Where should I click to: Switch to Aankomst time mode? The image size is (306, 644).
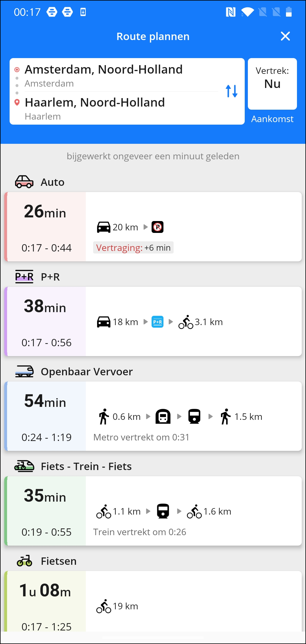click(x=272, y=119)
